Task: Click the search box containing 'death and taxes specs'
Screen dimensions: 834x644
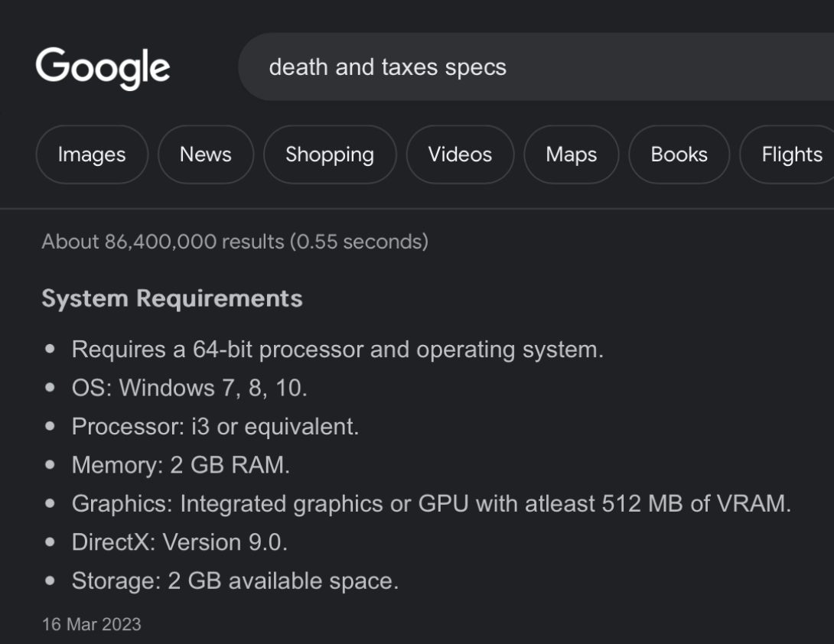Action: click(536, 67)
